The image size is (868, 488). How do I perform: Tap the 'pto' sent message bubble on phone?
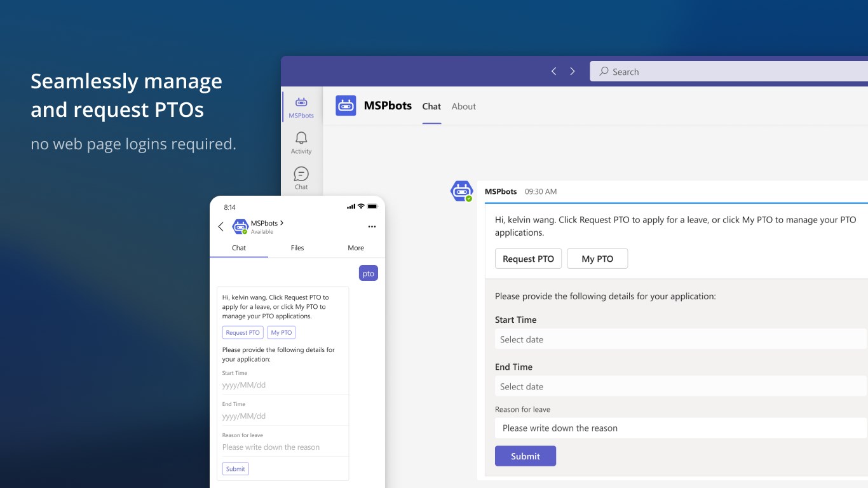(369, 273)
